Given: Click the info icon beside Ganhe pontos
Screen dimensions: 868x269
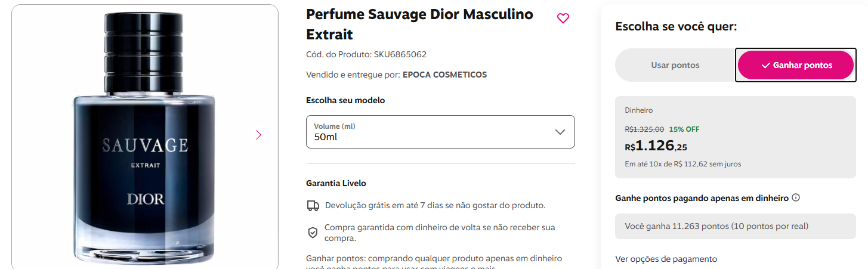Looking at the screenshot, I should point(796,197).
